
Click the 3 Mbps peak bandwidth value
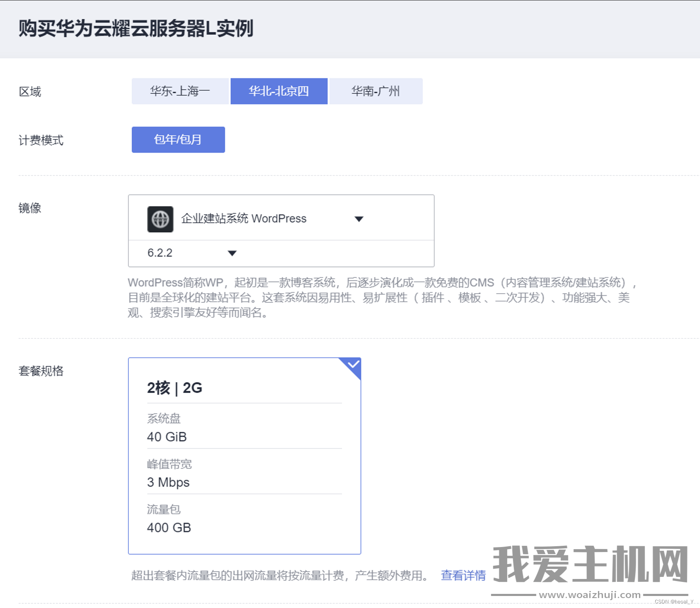168,482
